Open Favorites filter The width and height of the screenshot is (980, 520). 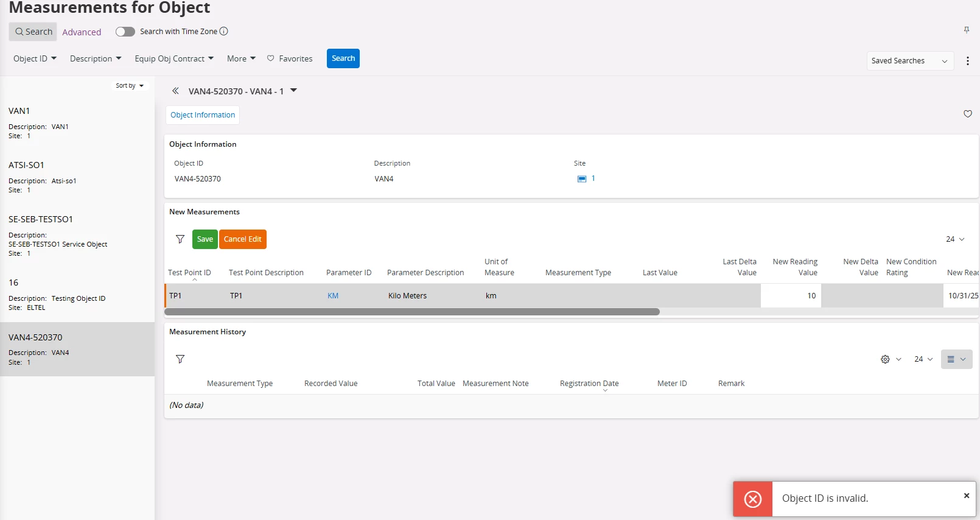(290, 58)
